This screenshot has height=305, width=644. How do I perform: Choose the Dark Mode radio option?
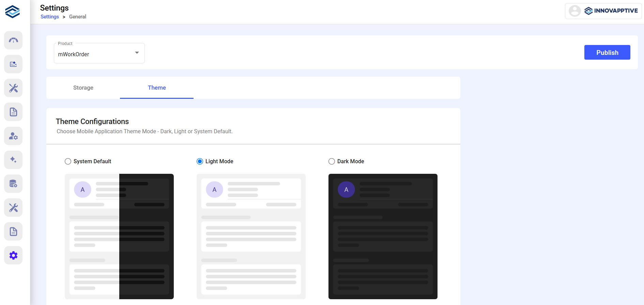click(332, 162)
